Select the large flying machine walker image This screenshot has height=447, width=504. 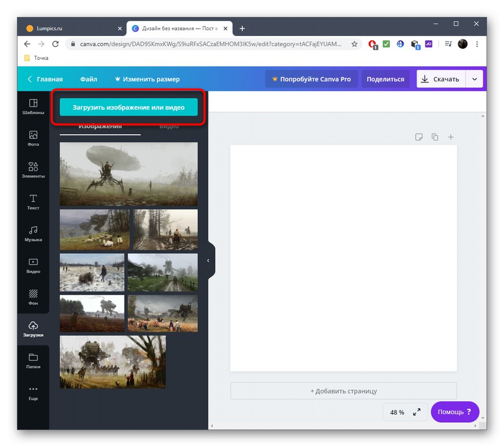point(128,174)
